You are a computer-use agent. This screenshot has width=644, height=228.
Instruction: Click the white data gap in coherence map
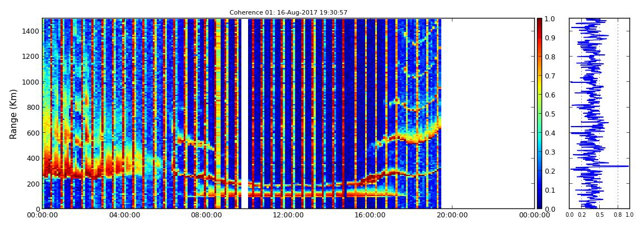[244, 114]
